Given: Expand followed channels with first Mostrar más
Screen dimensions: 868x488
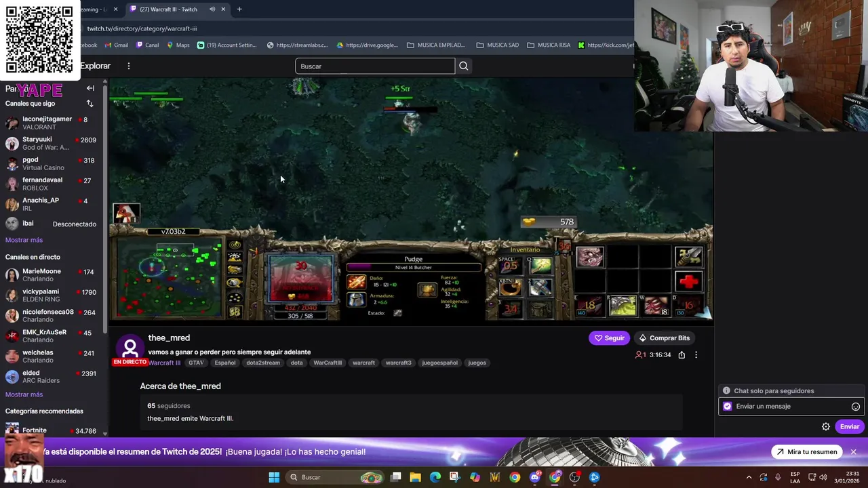Looking at the screenshot, I should pos(24,240).
